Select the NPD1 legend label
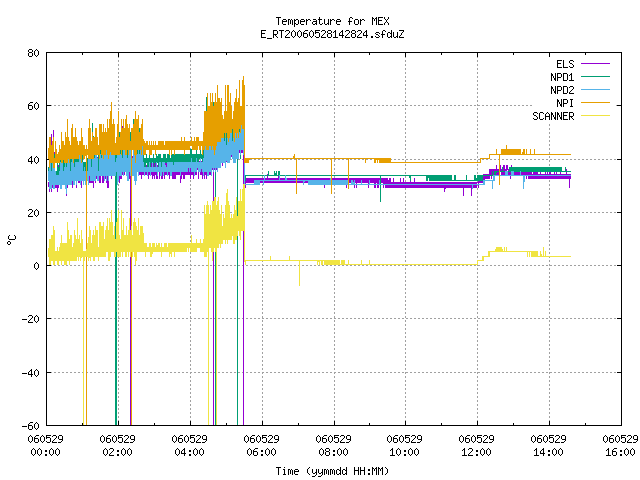 tap(562, 77)
